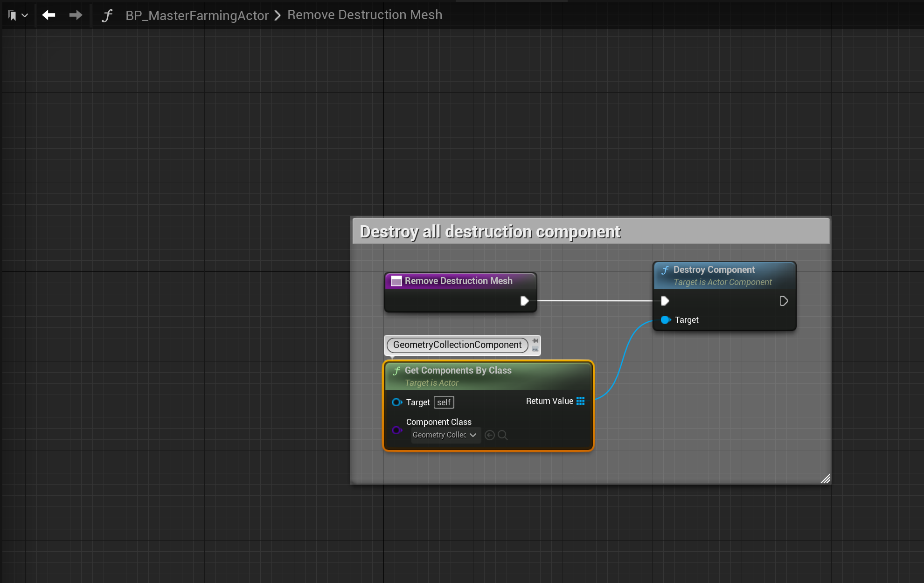Toggle the comment bubble visibility icon
This screenshot has height=583, width=924.
click(x=535, y=349)
